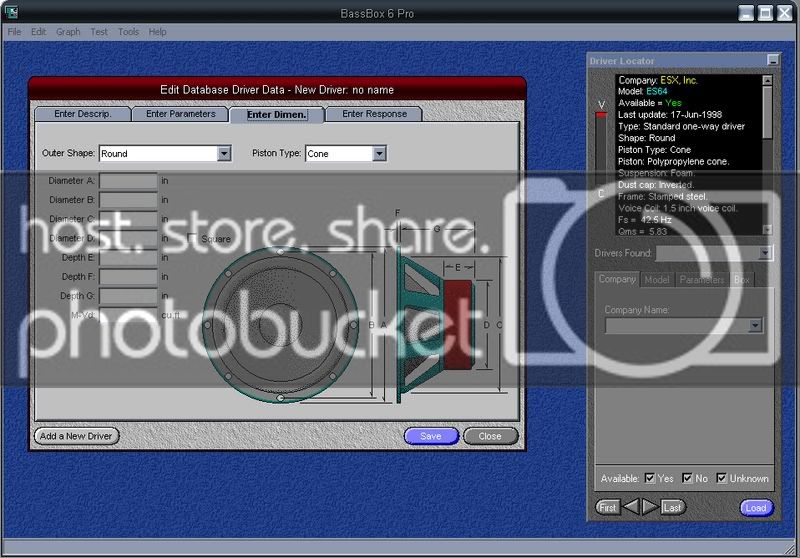Toggle the Available No checkbox

(687, 478)
